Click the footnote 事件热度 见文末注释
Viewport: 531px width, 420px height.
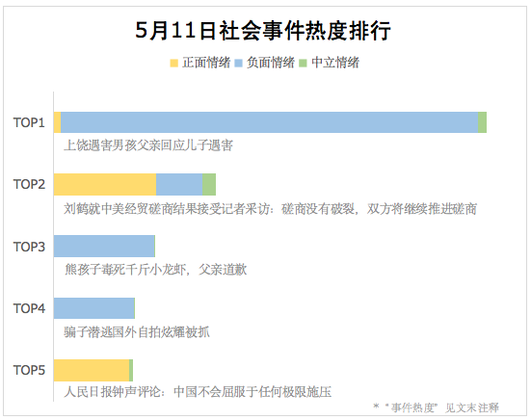click(x=437, y=407)
